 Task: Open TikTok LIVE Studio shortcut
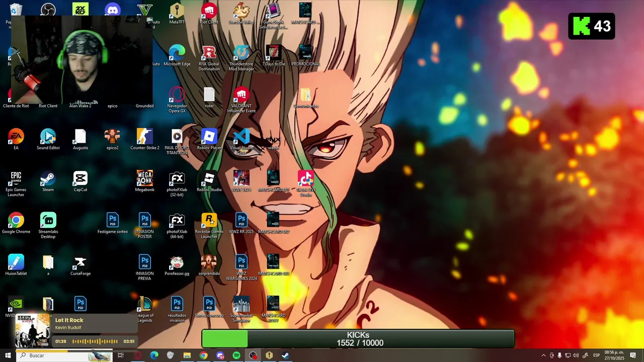tap(305, 184)
